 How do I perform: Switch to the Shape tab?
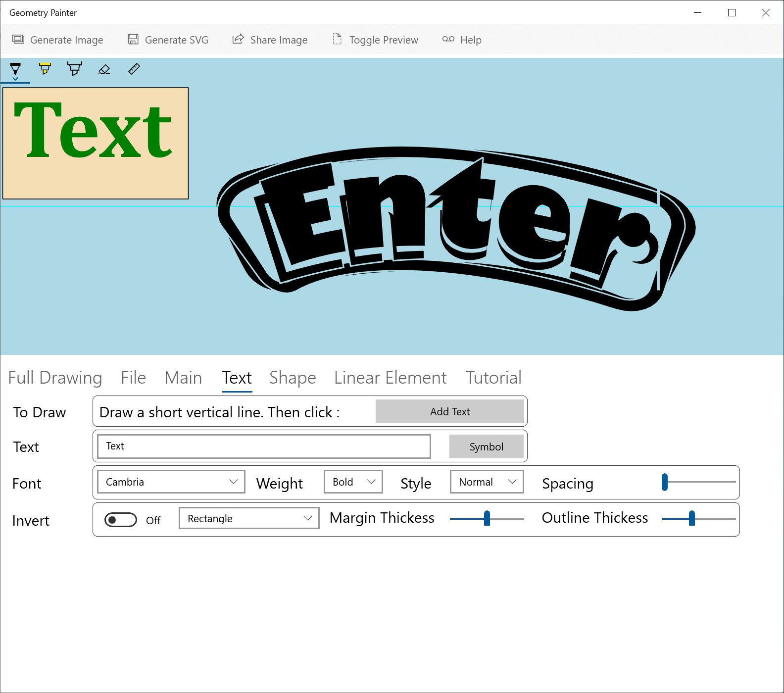click(293, 378)
